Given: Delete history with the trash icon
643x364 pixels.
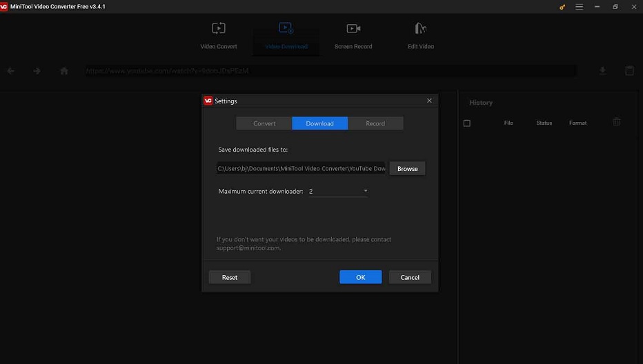Looking at the screenshot, I should [616, 122].
